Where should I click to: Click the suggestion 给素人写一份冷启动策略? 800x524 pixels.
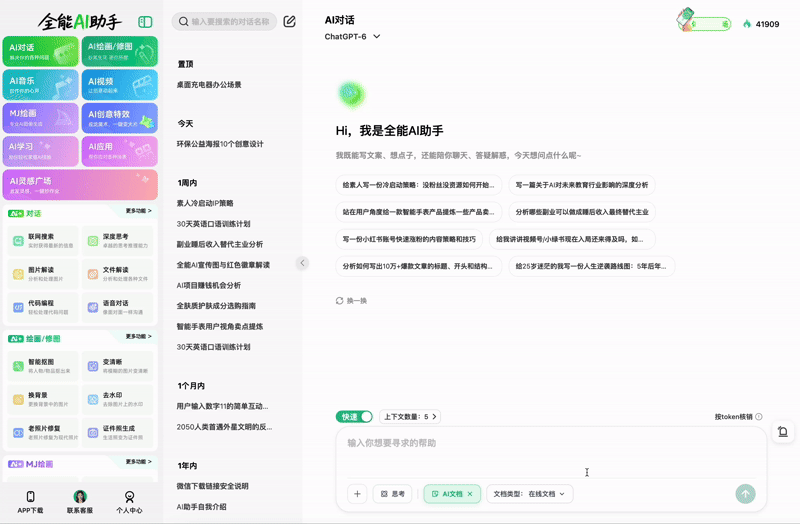(418, 185)
